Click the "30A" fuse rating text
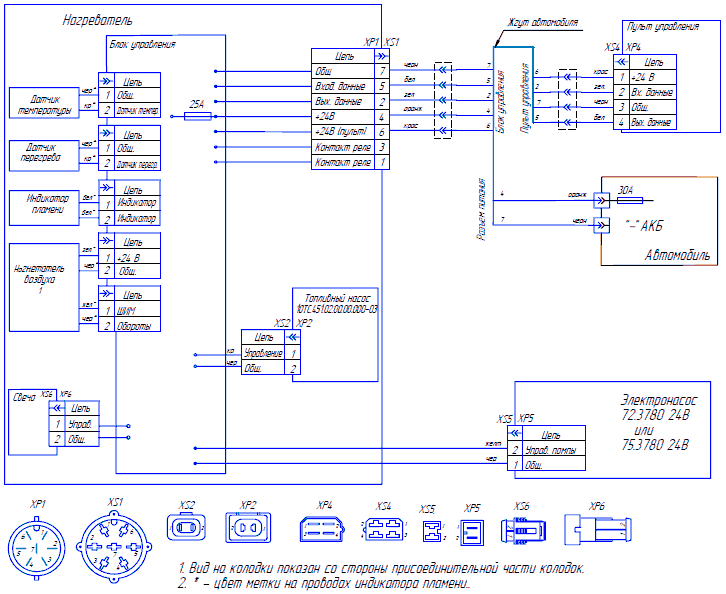The height and width of the screenshot is (594, 726). [x=626, y=189]
